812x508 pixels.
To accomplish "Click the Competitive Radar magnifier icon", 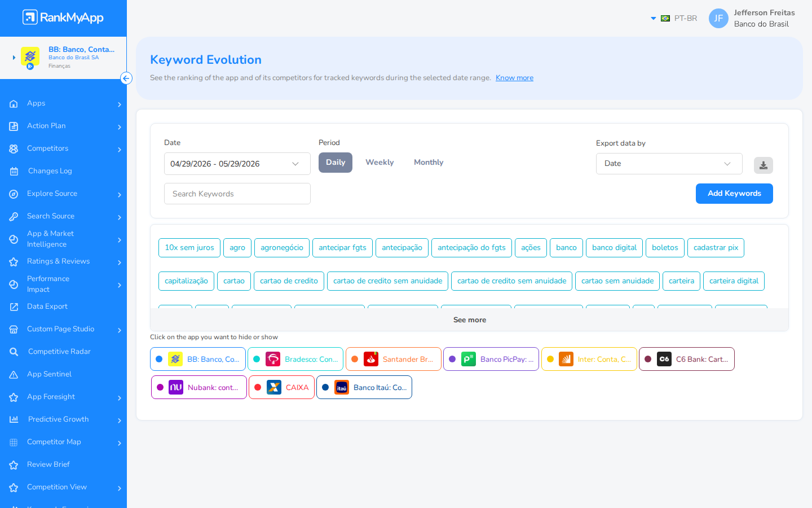I will point(14,352).
